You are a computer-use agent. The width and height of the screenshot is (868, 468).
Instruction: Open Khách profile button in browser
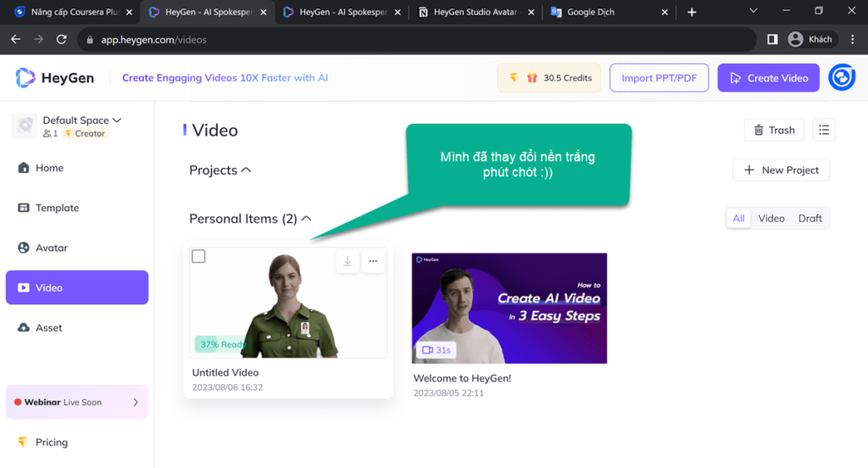pos(811,39)
